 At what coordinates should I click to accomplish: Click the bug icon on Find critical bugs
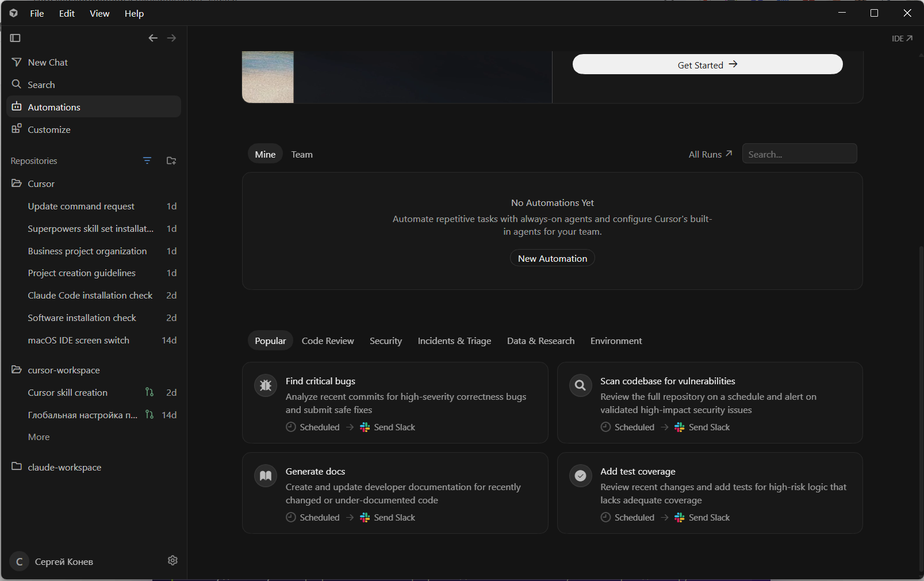point(266,385)
